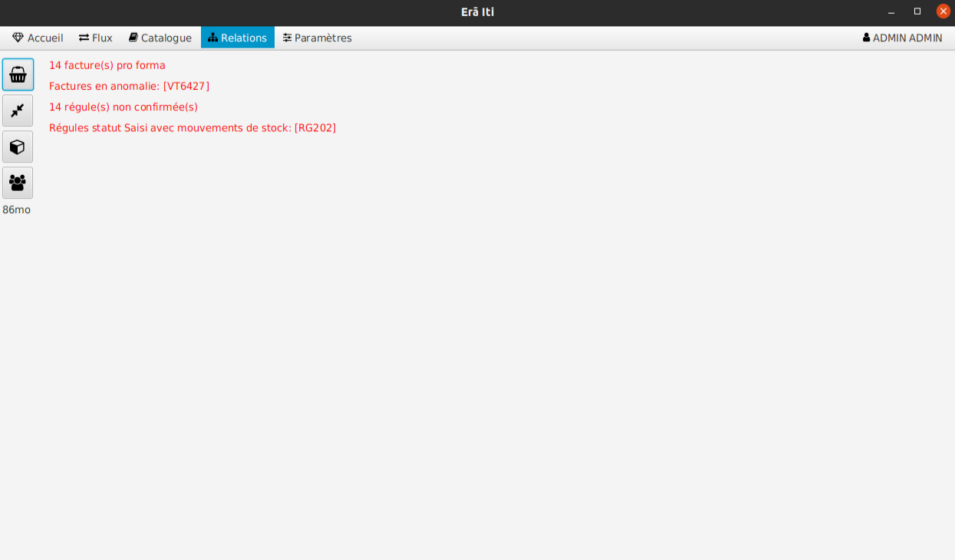Screen dimensions: 955x560
Task: Click the inward arrows compress icon
Action: [18, 110]
